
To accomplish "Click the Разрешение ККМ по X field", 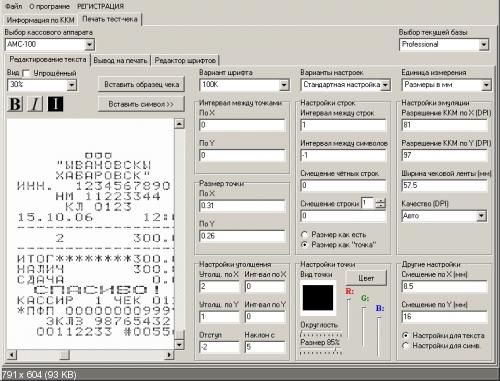I will pos(445,125).
